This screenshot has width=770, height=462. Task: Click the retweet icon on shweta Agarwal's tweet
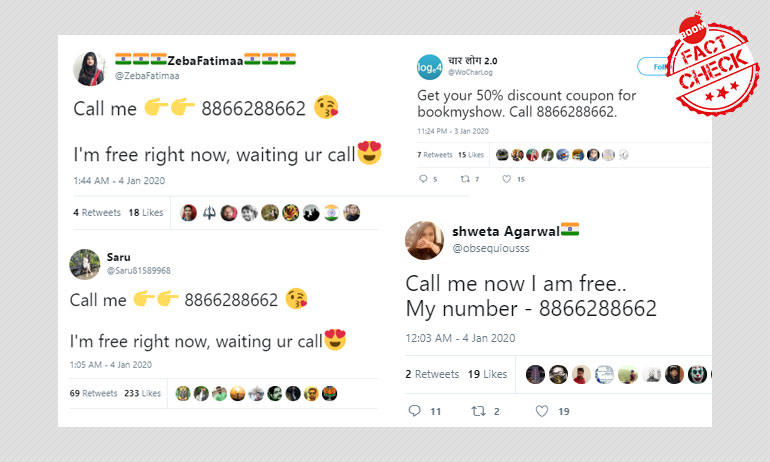(x=478, y=411)
